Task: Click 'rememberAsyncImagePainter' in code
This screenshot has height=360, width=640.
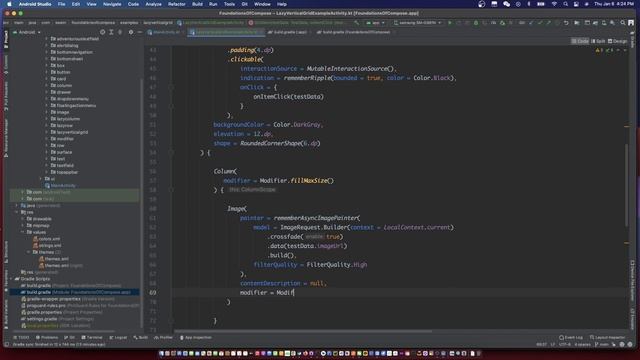Action: point(315,218)
